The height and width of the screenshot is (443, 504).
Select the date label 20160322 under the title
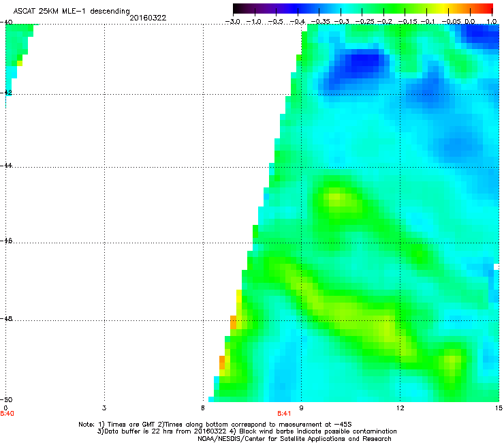pyautogui.click(x=148, y=18)
